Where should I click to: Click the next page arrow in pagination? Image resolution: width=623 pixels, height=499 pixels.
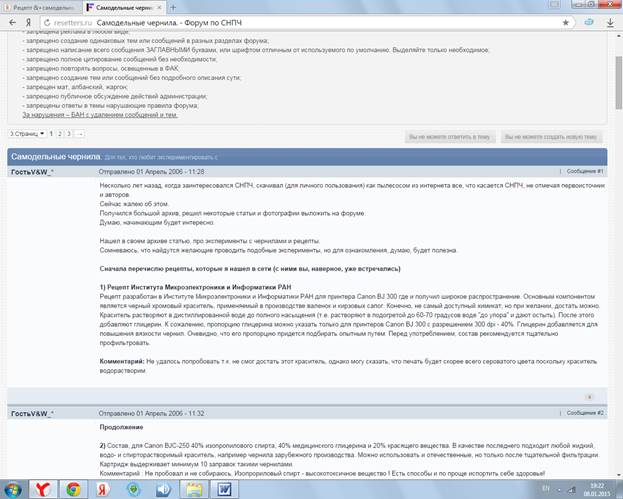pyautogui.click(x=79, y=134)
